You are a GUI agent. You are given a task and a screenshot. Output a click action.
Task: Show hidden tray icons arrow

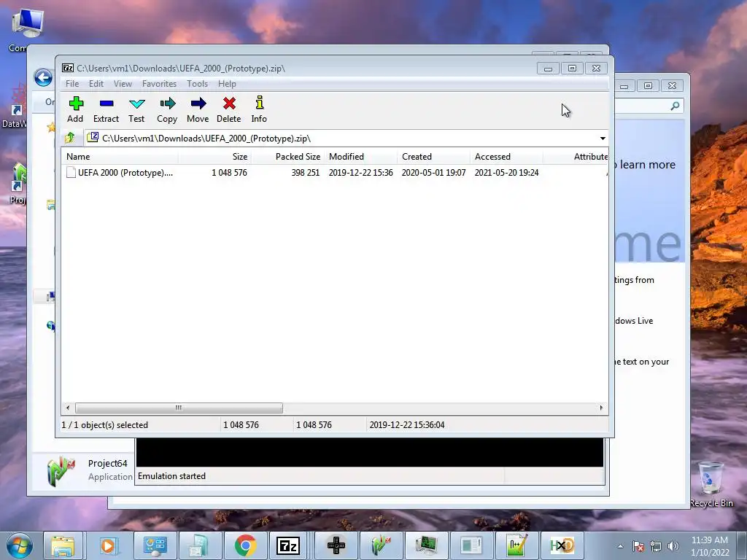(x=620, y=546)
